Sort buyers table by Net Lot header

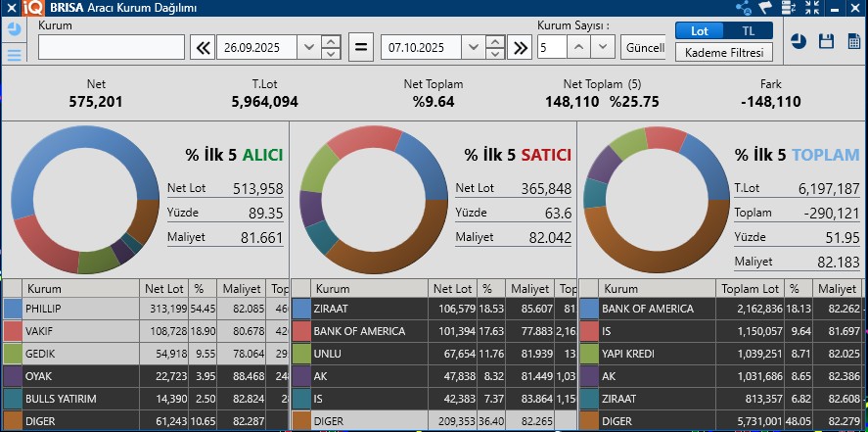[163, 289]
